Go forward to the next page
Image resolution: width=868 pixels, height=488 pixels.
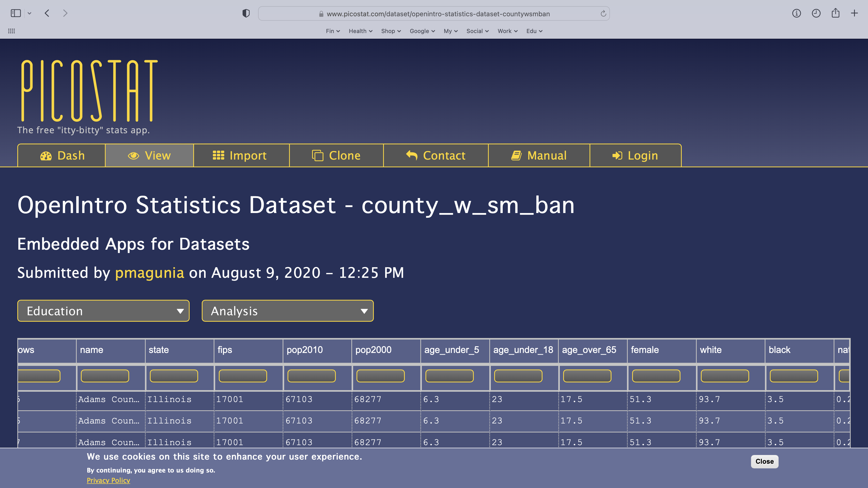tap(65, 13)
